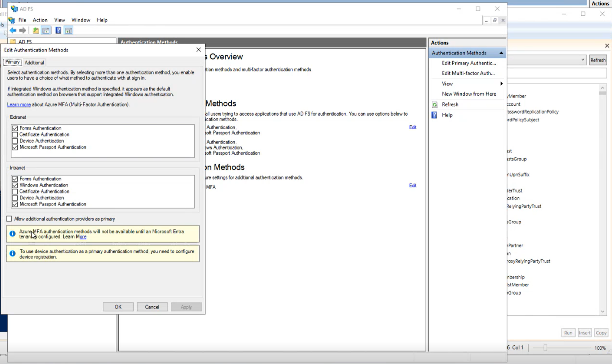
Task: Click Refresh button in background window
Action: click(x=598, y=60)
